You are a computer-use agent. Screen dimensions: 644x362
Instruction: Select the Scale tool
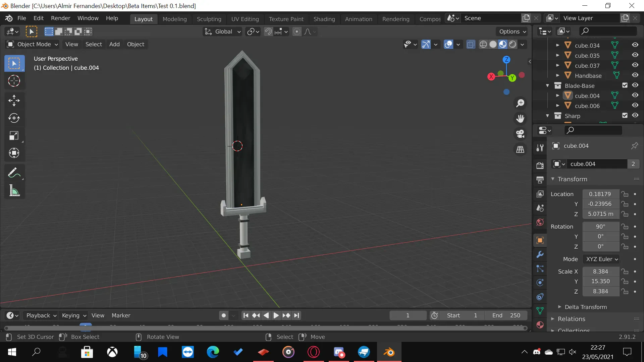(x=14, y=135)
